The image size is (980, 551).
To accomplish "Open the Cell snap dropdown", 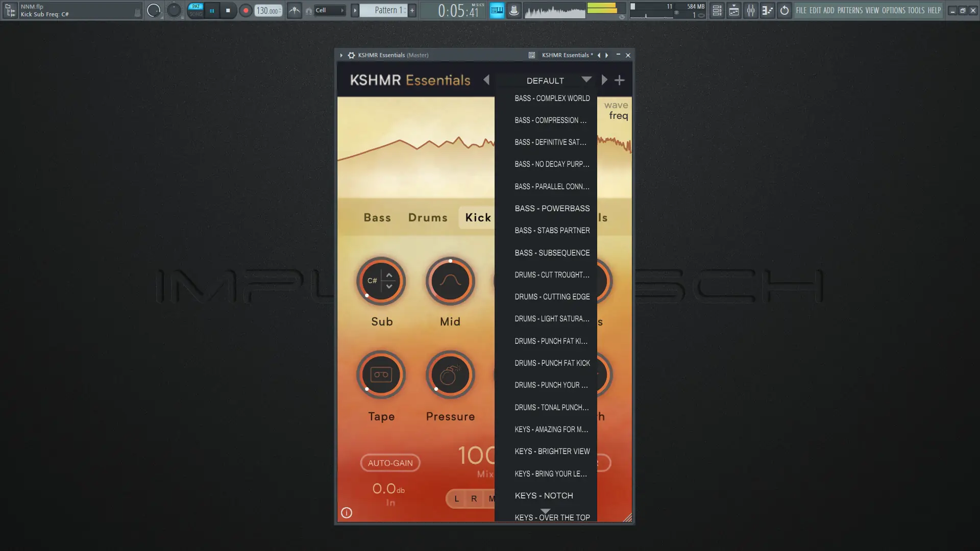I will pyautogui.click(x=329, y=10).
